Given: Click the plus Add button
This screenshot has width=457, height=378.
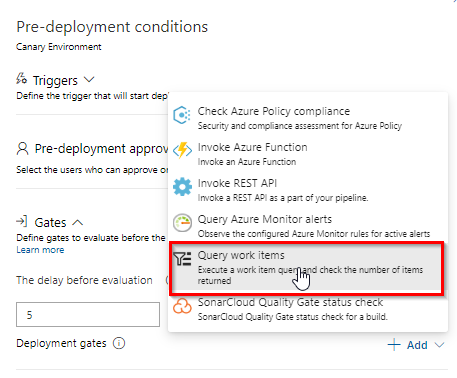Looking at the screenshot, I should 408,345.
